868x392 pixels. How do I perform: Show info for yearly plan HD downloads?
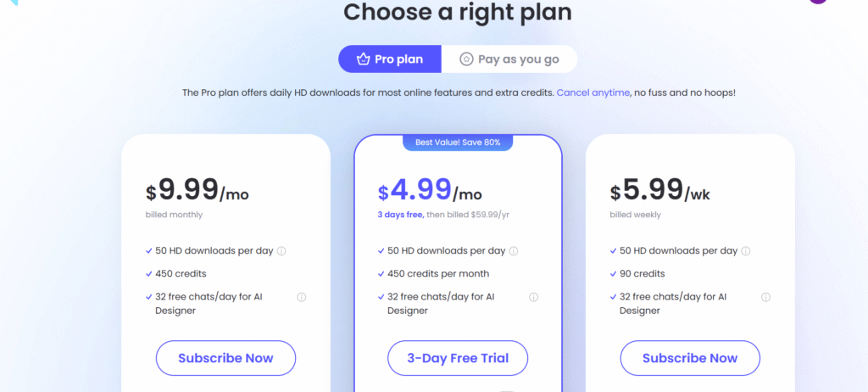[513, 251]
